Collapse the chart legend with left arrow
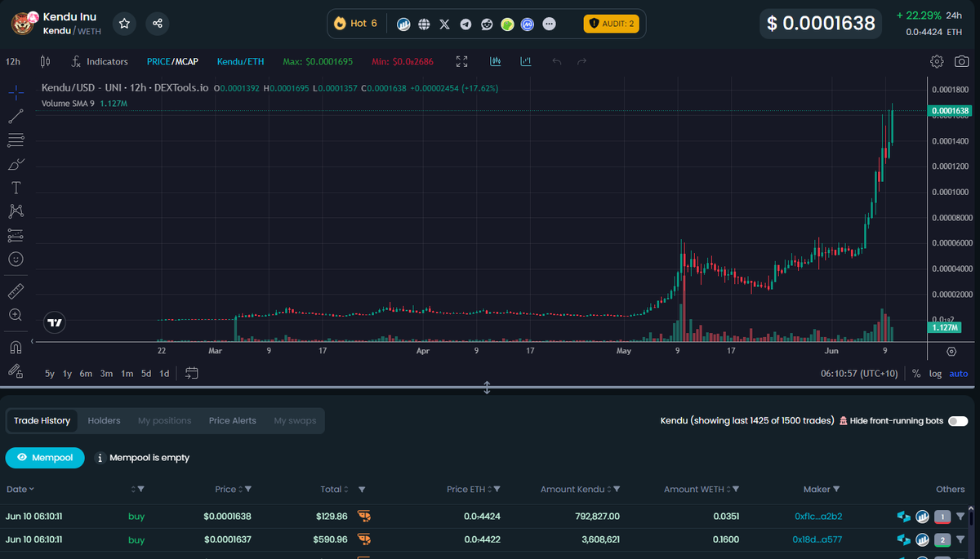This screenshot has height=559, width=980. tap(33, 340)
